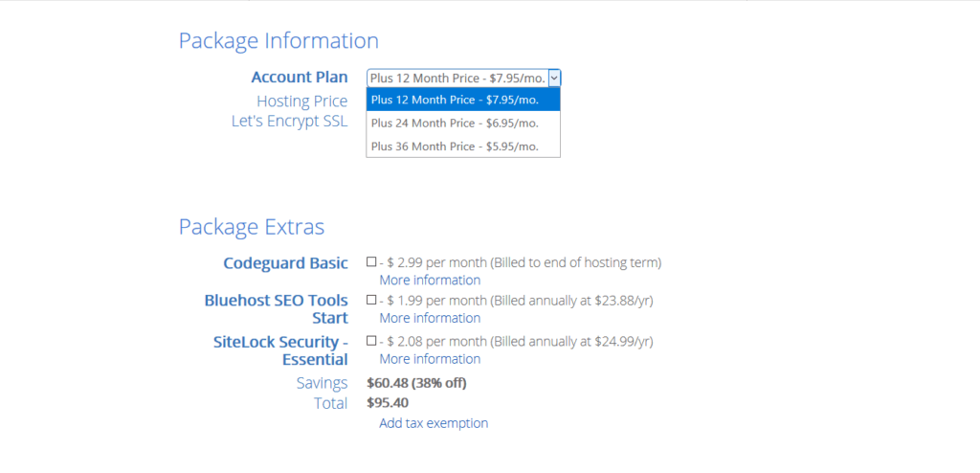
Task: Click the Package Information heading
Action: [x=278, y=41]
